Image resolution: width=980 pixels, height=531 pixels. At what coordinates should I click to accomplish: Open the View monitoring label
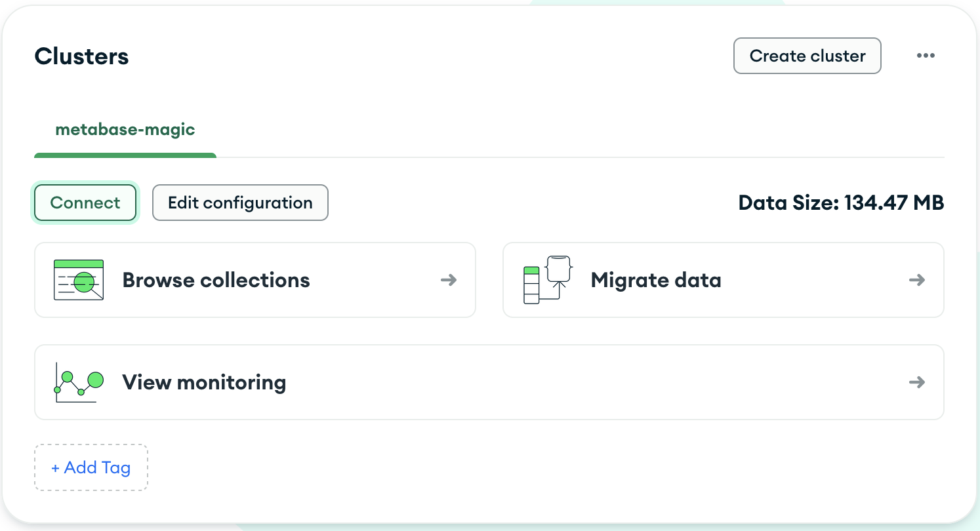(204, 382)
